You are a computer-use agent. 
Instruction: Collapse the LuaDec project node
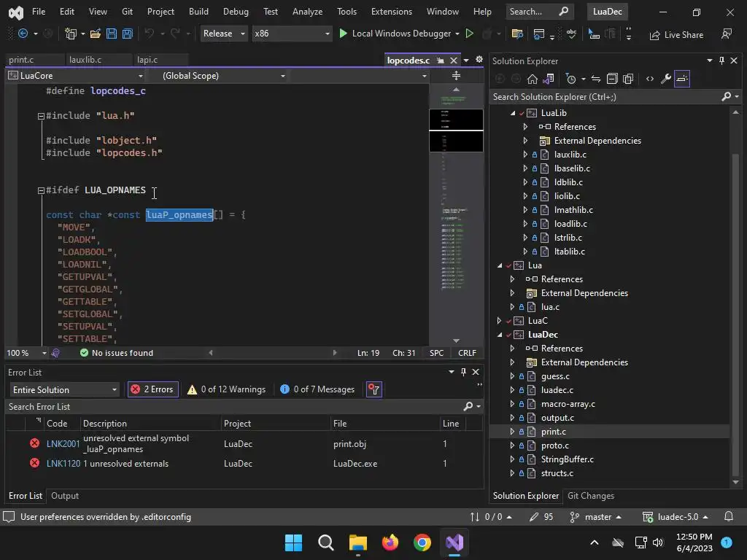[499, 335]
